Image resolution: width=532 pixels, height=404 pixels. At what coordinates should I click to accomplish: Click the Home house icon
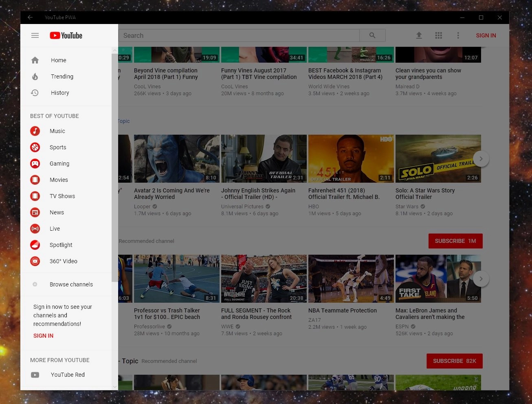coord(35,60)
